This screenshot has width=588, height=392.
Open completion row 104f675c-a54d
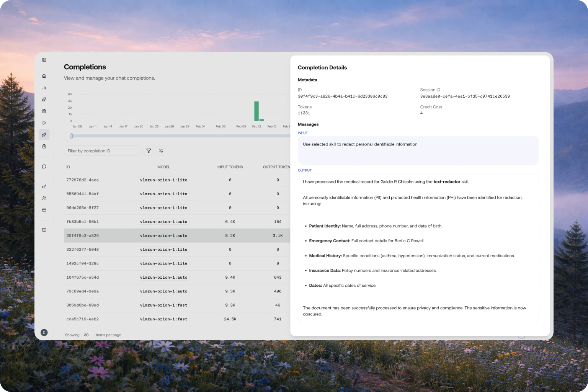(x=177, y=278)
